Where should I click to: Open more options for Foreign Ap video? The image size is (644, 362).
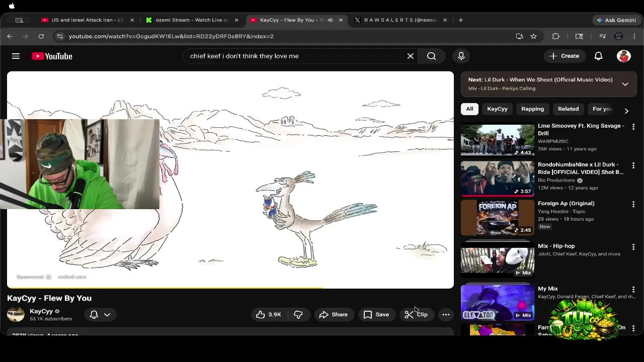click(633, 204)
